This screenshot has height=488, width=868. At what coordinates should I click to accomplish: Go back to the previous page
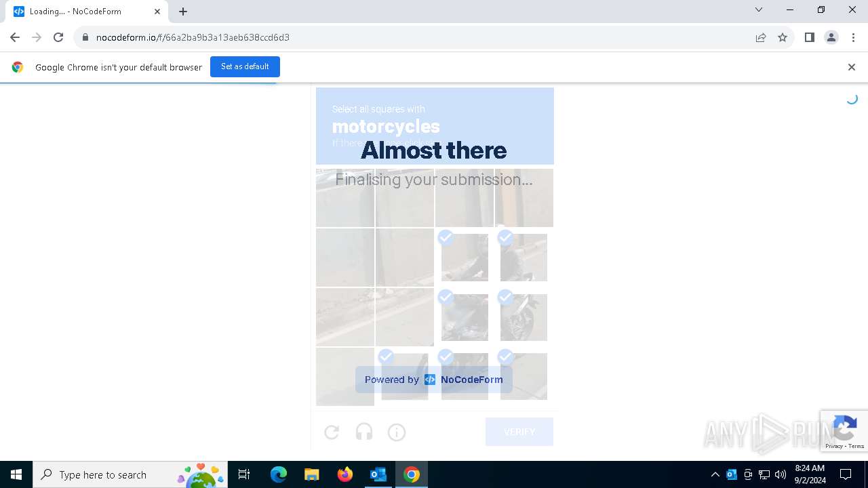(x=15, y=37)
